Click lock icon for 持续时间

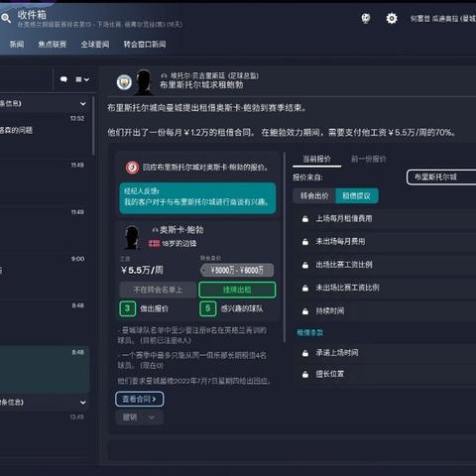[305, 311]
